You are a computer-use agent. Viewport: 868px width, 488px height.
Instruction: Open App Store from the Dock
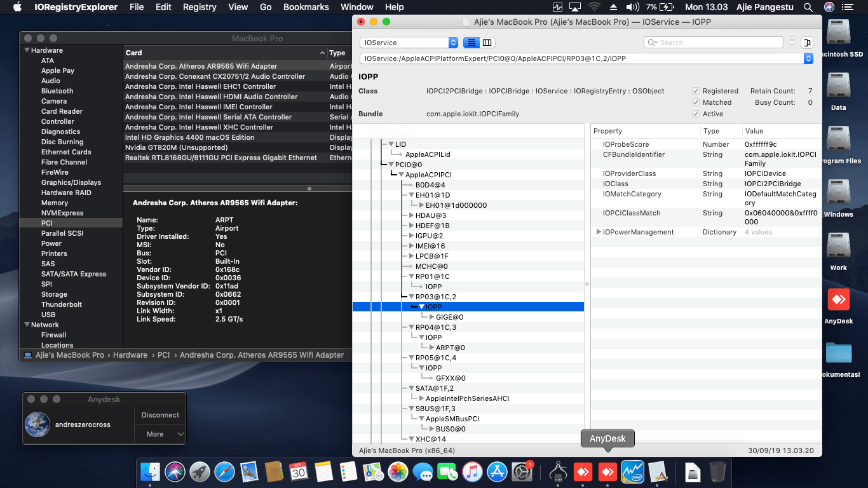point(497,471)
